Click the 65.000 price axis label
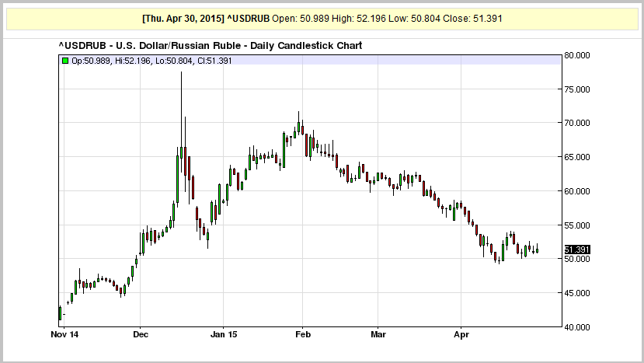This screenshot has height=363, width=644. coord(577,157)
